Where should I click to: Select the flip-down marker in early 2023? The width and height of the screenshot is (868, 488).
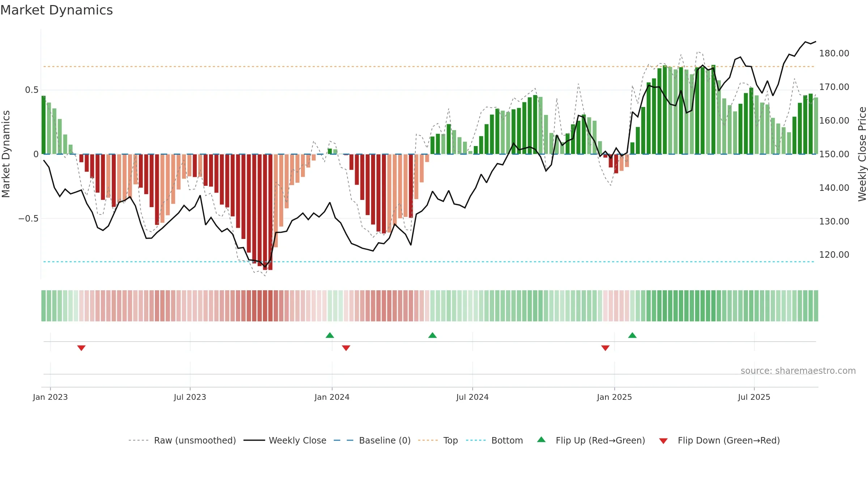coord(81,348)
